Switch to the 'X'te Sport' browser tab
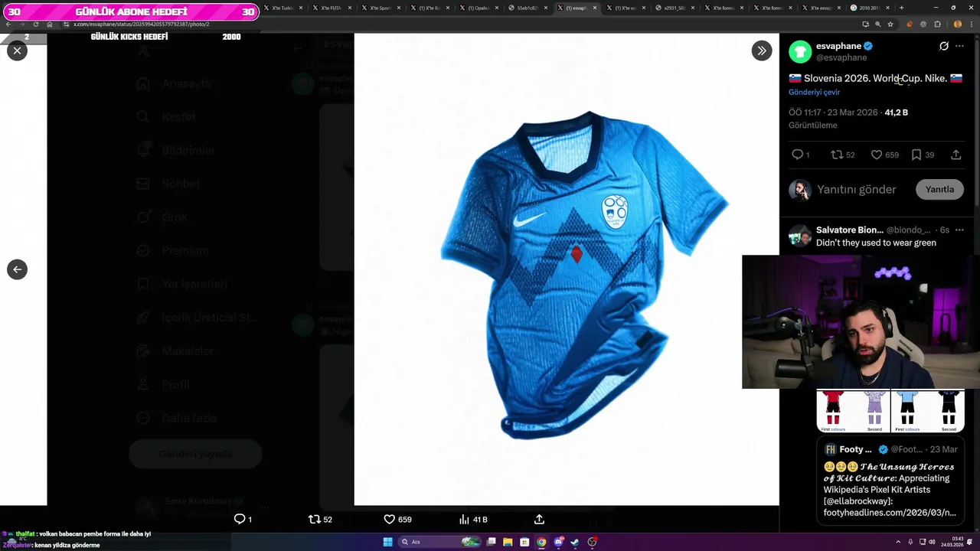The height and width of the screenshot is (551, 980). point(380,8)
